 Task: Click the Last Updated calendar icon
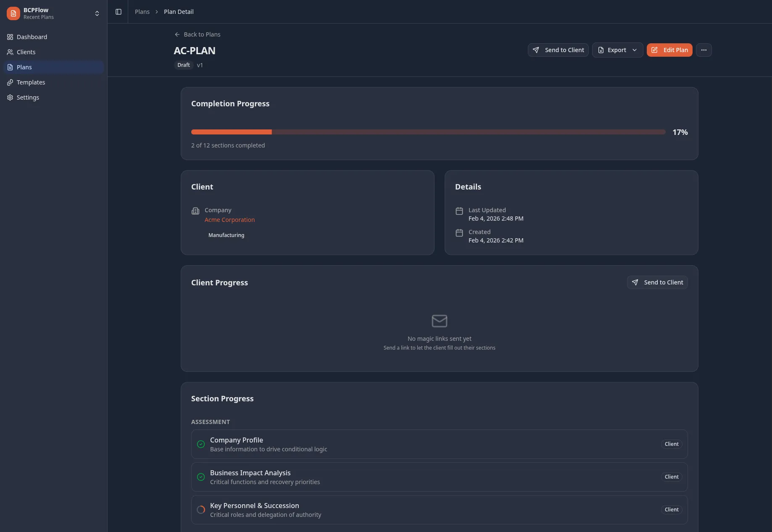pyautogui.click(x=459, y=211)
